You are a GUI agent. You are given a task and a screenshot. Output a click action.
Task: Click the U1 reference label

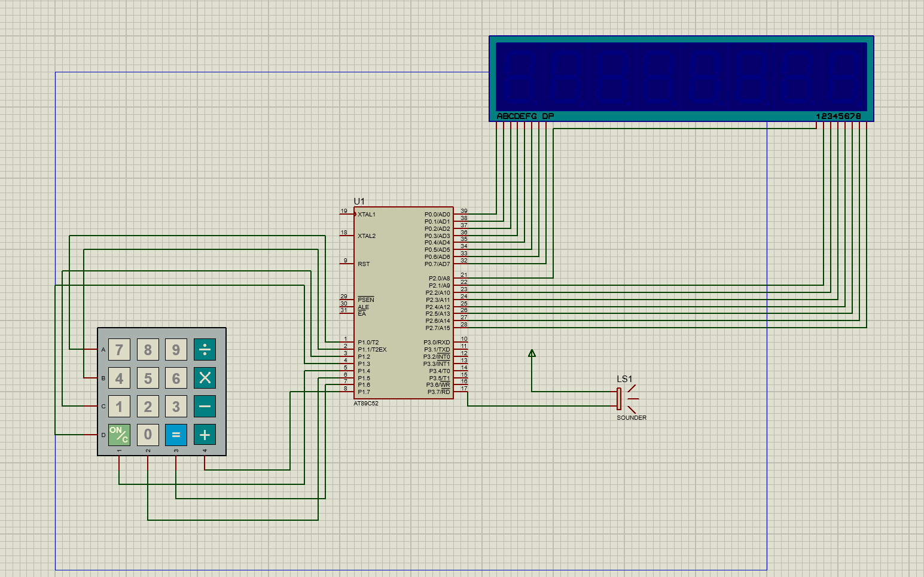click(359, 202)
